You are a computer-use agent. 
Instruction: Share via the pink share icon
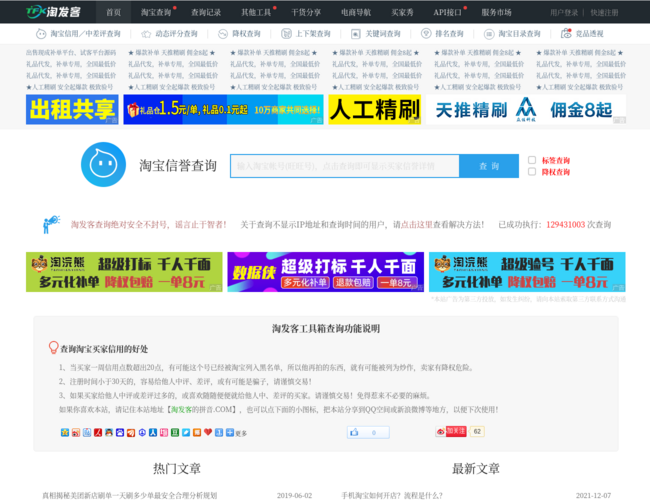[x=164, y=432]
